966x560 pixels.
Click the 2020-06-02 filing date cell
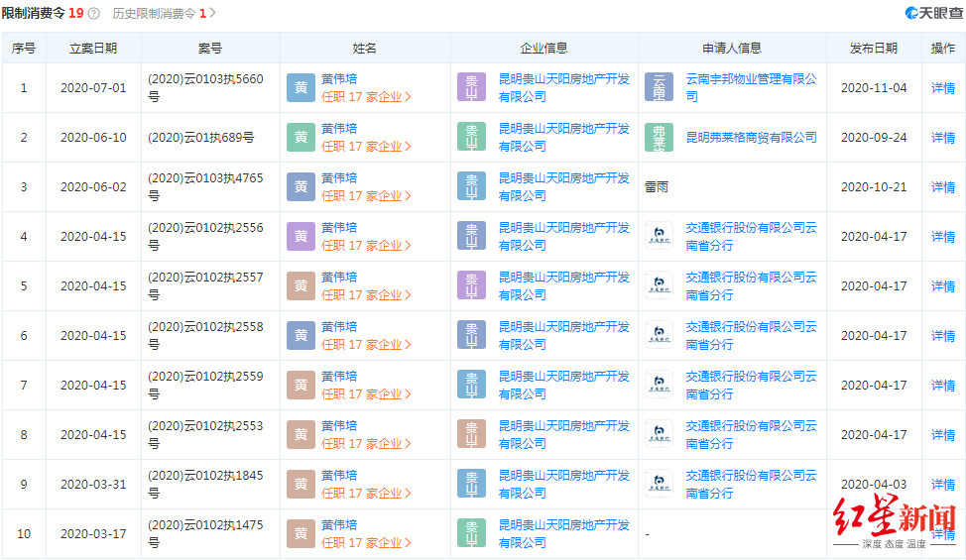[93, 187]
